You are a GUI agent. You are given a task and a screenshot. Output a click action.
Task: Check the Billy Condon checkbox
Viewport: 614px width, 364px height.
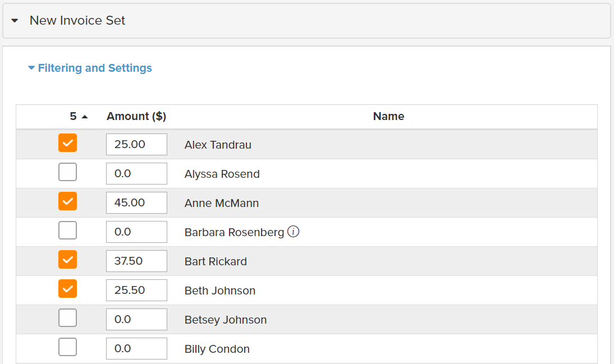coord(68,347)
